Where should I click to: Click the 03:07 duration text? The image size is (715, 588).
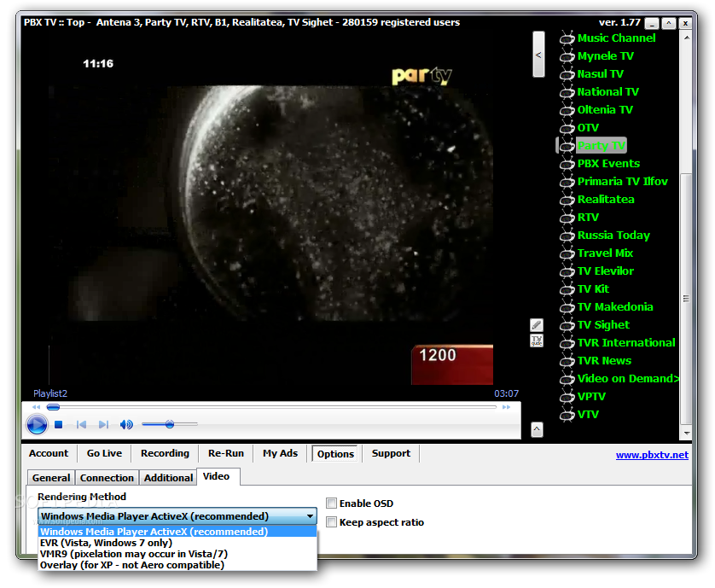(506, 393)
